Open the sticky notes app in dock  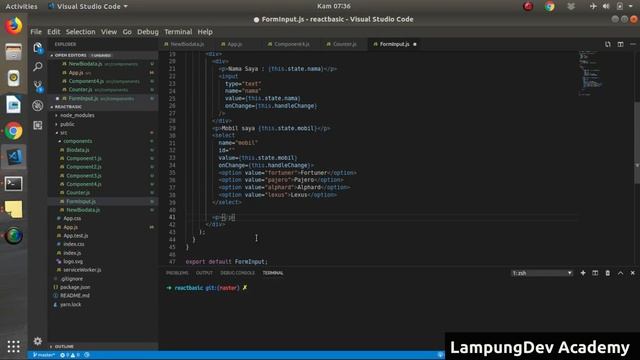point(13,209)
